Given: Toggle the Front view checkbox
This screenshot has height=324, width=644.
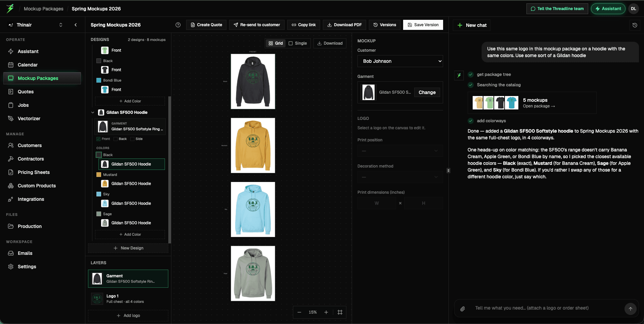Looking at the screenshot, I should click(98, 139).
